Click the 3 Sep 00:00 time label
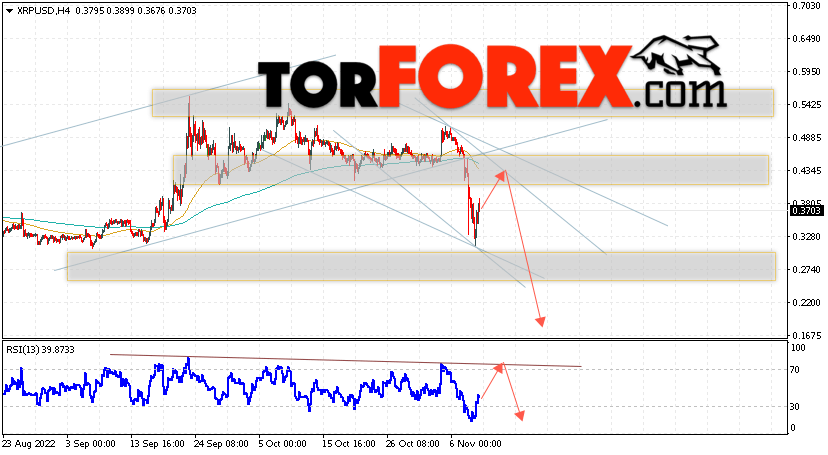 [x=90, y=443]
